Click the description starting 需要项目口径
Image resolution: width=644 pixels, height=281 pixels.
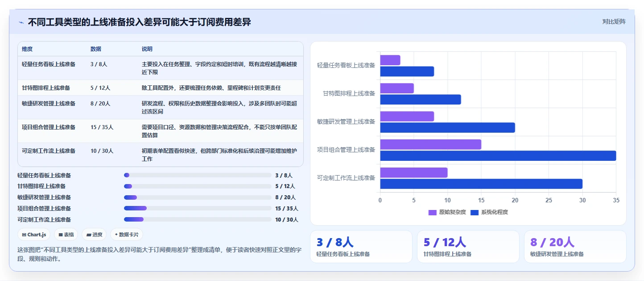pyautogui.click(x=219, y=131)
